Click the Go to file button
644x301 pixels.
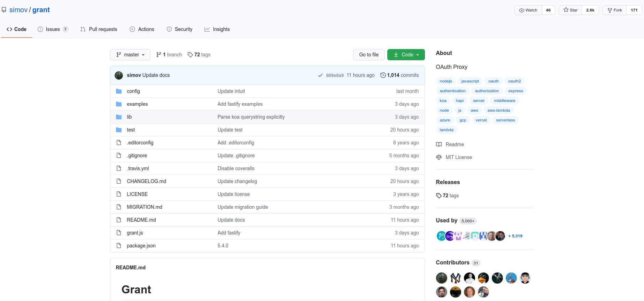coord(369,55)
